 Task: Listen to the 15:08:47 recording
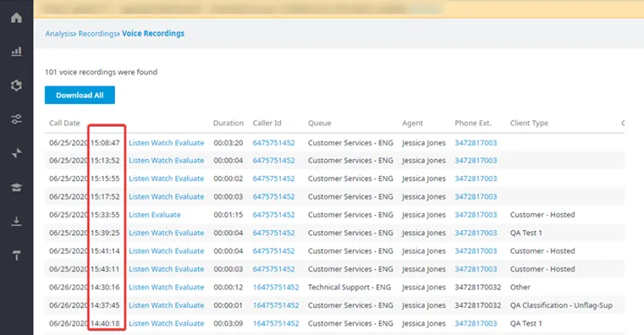coord(139,143)
